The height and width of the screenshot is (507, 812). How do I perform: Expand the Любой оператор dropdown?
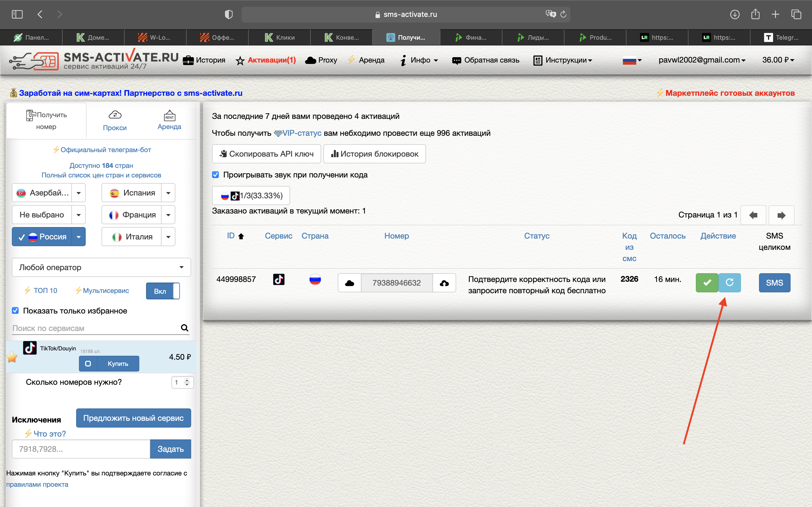(x=101, y=267)
